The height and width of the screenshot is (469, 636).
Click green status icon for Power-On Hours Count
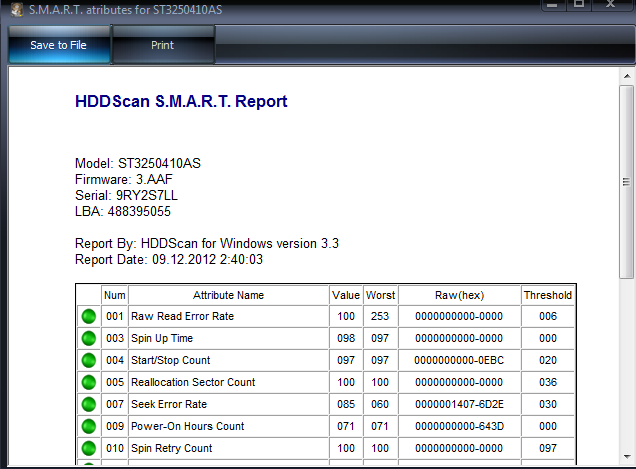click(x=89, y=426)
